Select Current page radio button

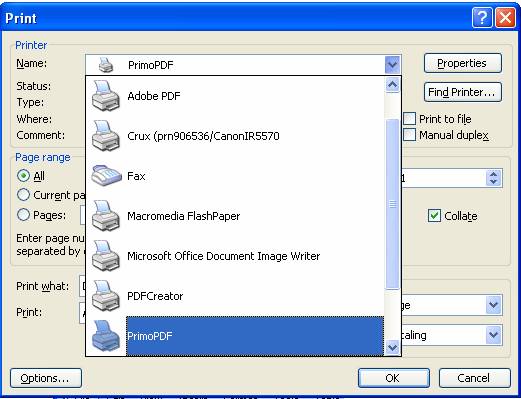(23, 195)
